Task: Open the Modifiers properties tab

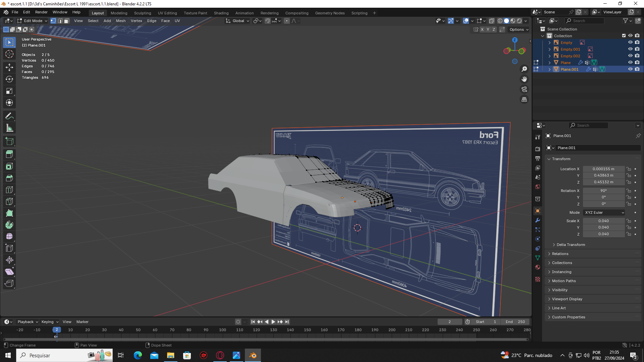Action: click(538, 220)
